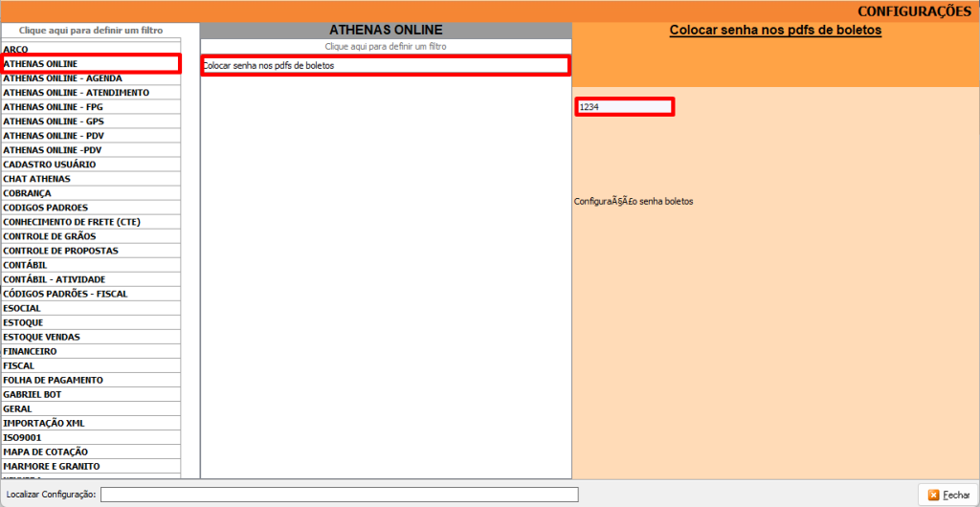The image size is (980, 507).
Task: Select the ESTOQUE category
Action: pyautogui.click(x=91, y=322)
